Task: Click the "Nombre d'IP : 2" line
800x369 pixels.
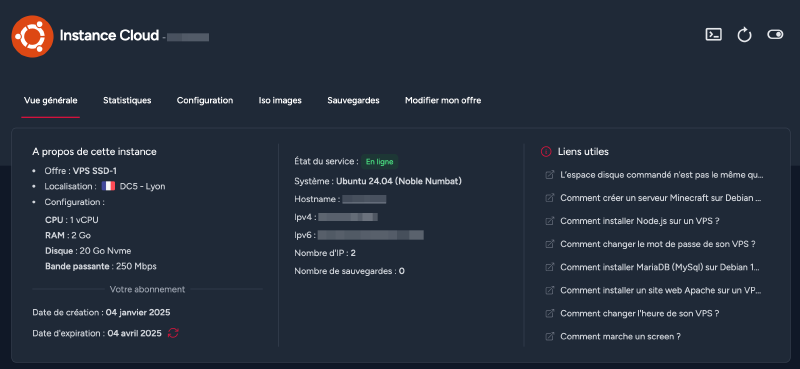Action: [x=325, y=253]
